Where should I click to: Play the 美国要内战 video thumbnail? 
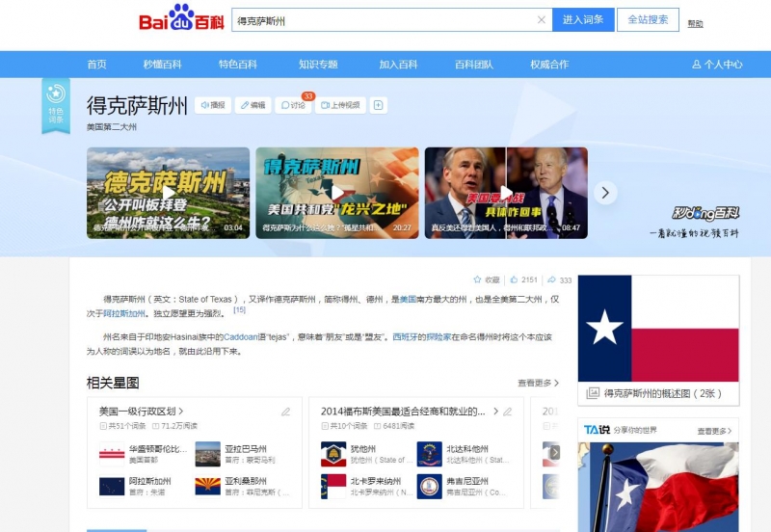506,193
